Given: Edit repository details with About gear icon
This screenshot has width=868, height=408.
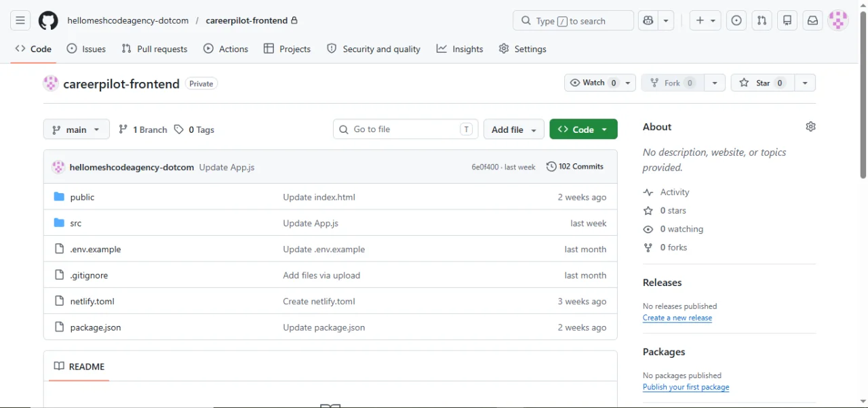Looking at the screenshot, I should pyautogui.click(x=810, y=127).
